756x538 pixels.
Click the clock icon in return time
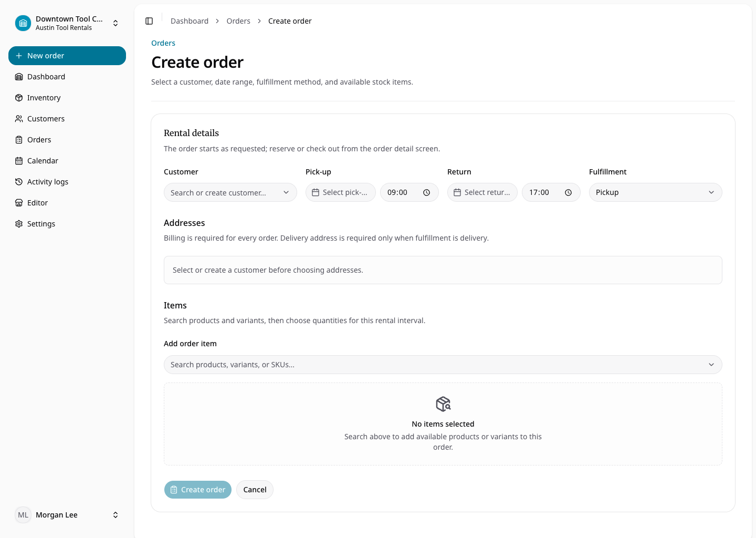coord(569,193)
